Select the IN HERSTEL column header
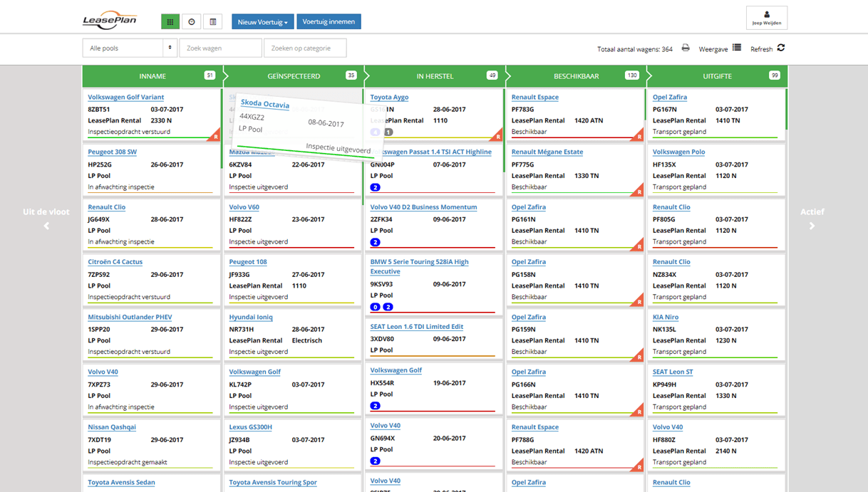The width and height of the screenshot is (868, 492). click(x=435, y=76)
